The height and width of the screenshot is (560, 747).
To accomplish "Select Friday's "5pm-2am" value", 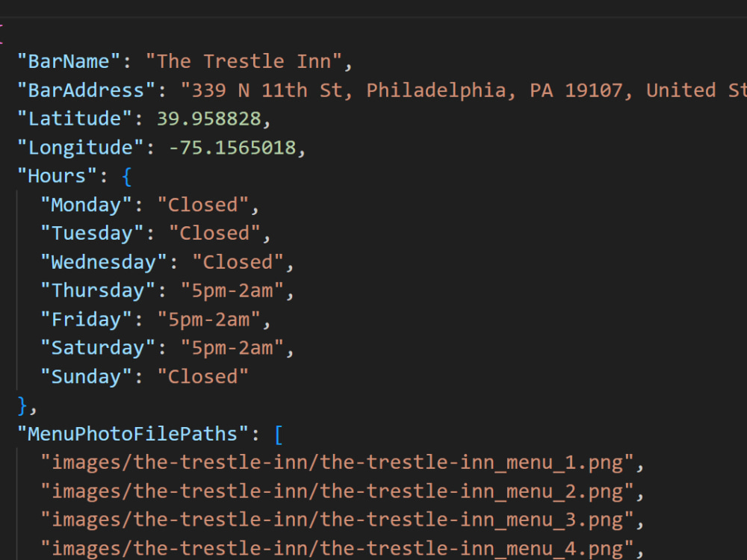I will pyautogui.click(x=208, y=320).
